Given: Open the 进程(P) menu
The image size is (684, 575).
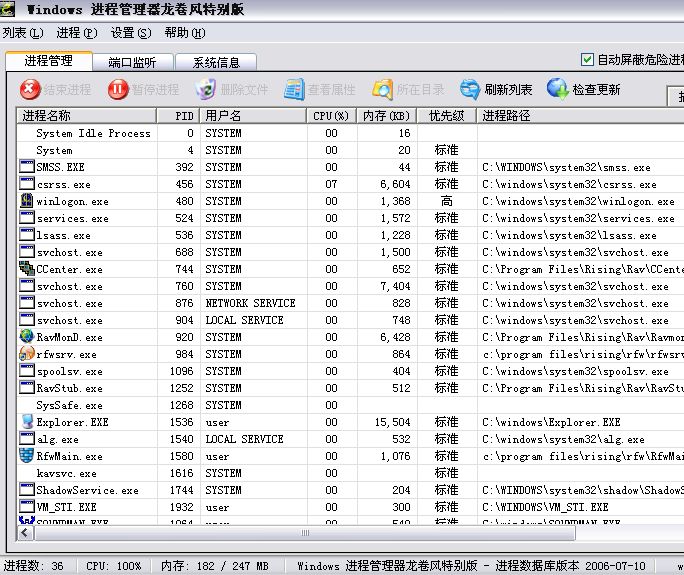Looking at the screenshot, I should (77, 33).
